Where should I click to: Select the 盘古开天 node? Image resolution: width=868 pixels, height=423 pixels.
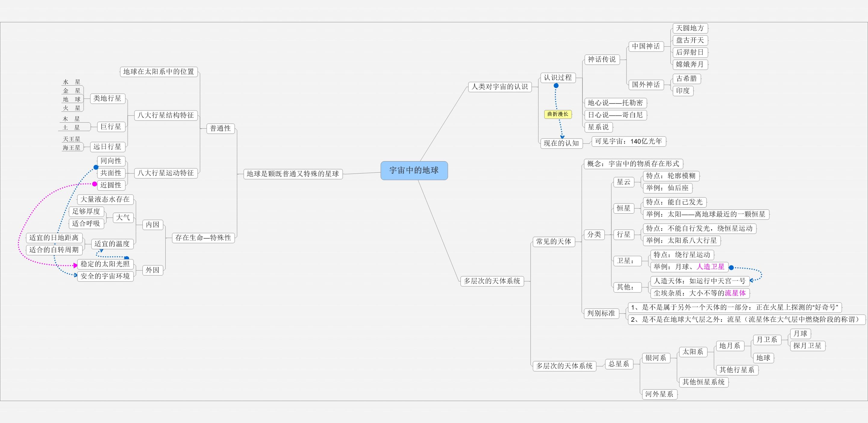(690, 40)
